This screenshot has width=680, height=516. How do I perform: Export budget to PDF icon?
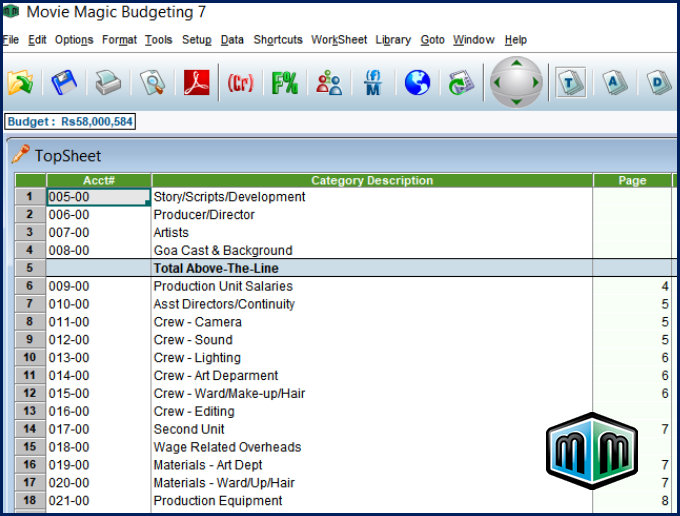click(196, 82)
